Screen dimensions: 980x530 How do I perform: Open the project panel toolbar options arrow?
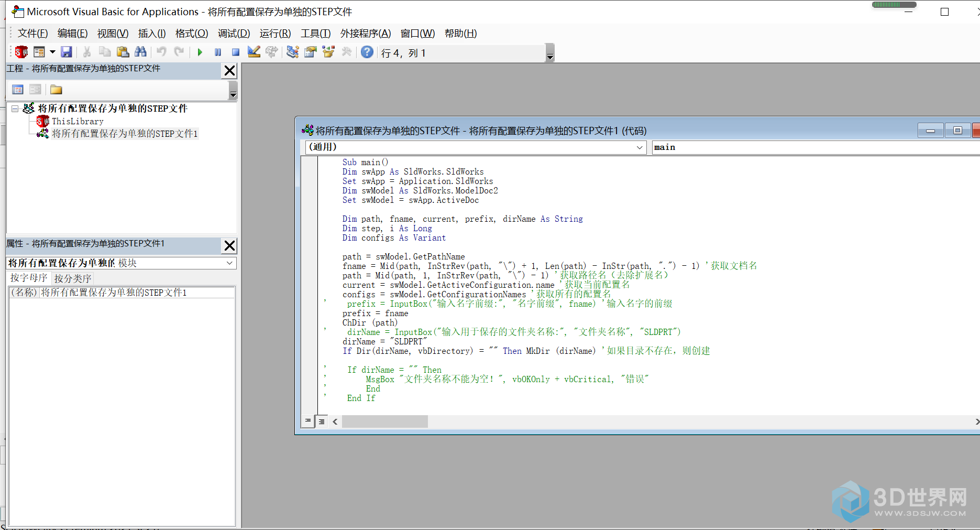point(233,91)
